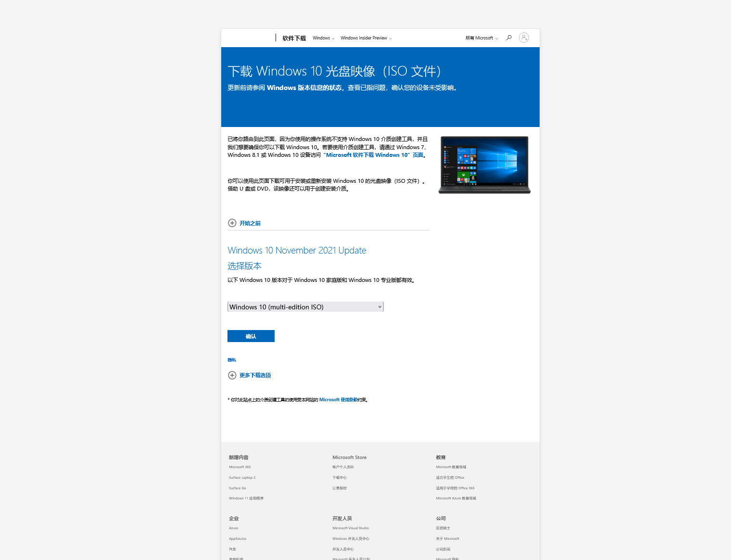Click the Windows 版本信息的状态 link in banner
Screen dimensions: 731x560
pos(304,88)
